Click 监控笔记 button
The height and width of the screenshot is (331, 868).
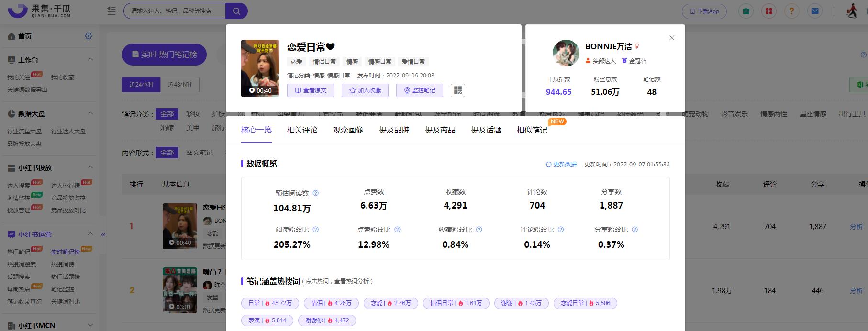(x=420, y=90)
